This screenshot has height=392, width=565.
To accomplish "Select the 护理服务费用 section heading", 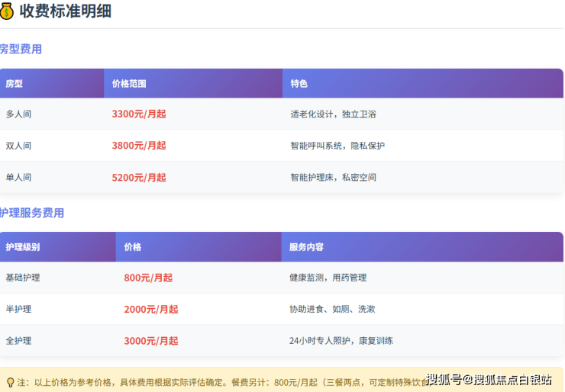I will tap(32, 214).
